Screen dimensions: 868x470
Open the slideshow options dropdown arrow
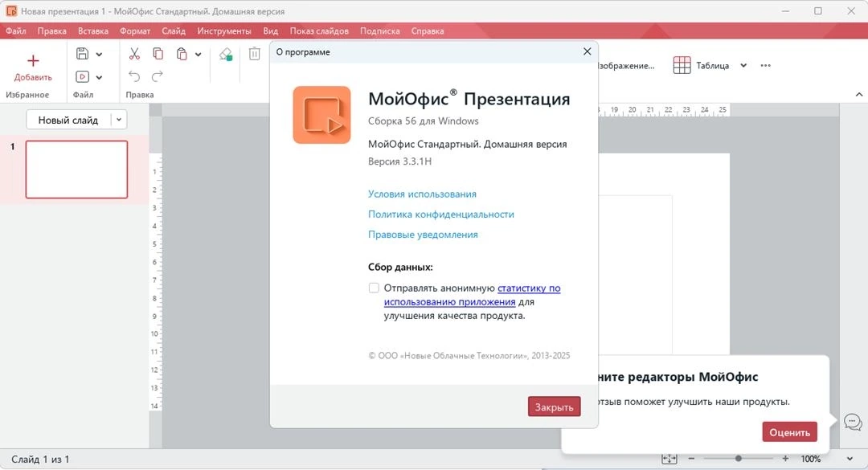click(x=99, y=77)
